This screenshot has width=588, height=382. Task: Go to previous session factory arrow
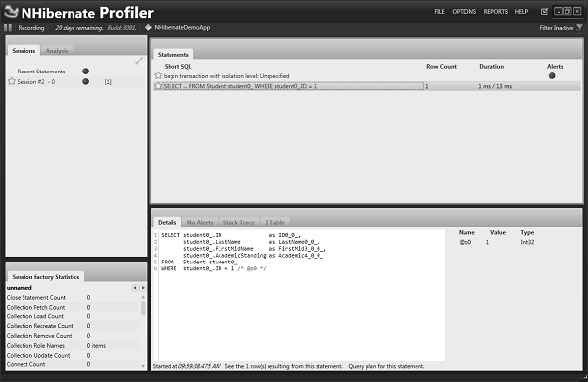[135, 288]
